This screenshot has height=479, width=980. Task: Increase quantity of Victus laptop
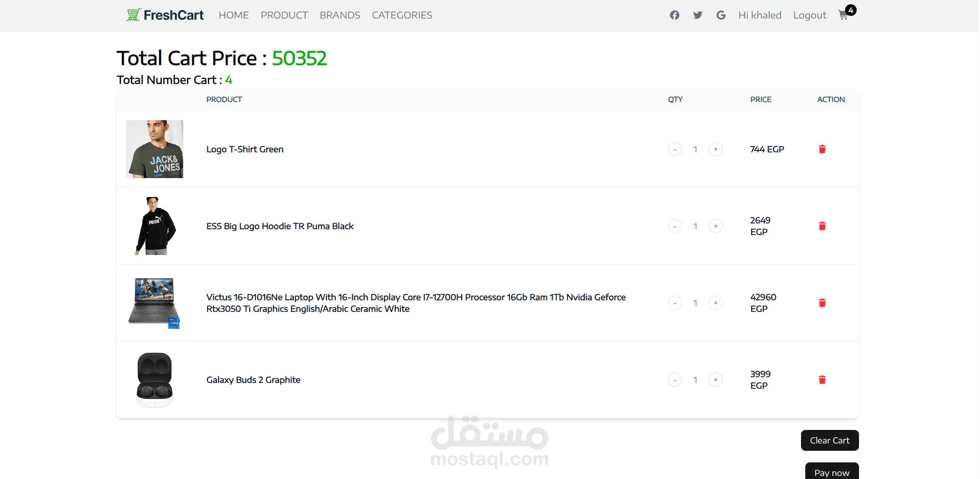pyautogui.click(x=716, y=303)
